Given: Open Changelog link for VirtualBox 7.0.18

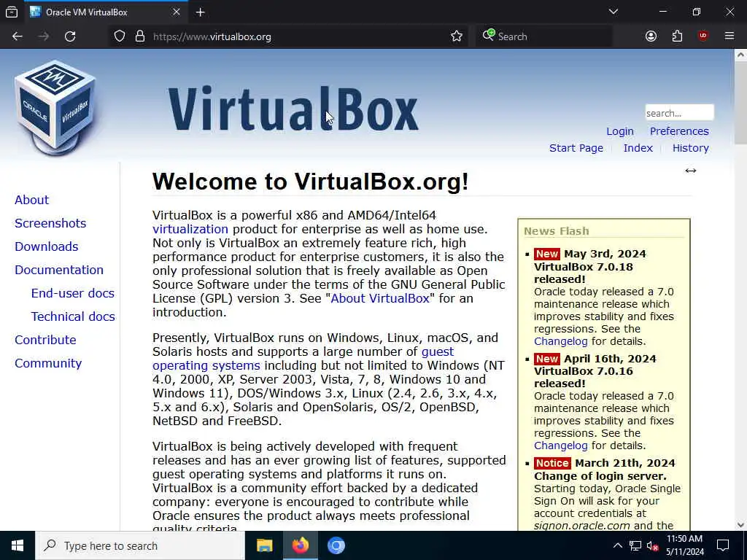Looking at the screenshot, I should coord(561,341).
